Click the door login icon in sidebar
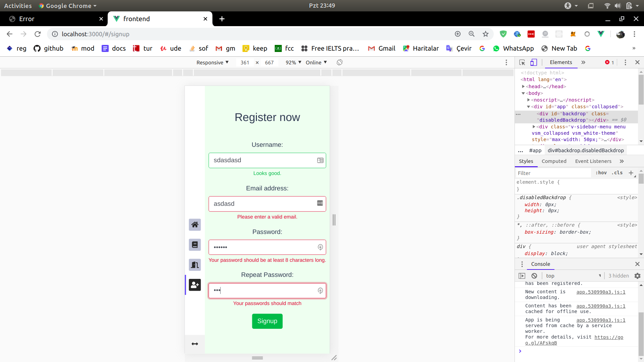Viewport: 644px width, 362px height. coord(195,265)
